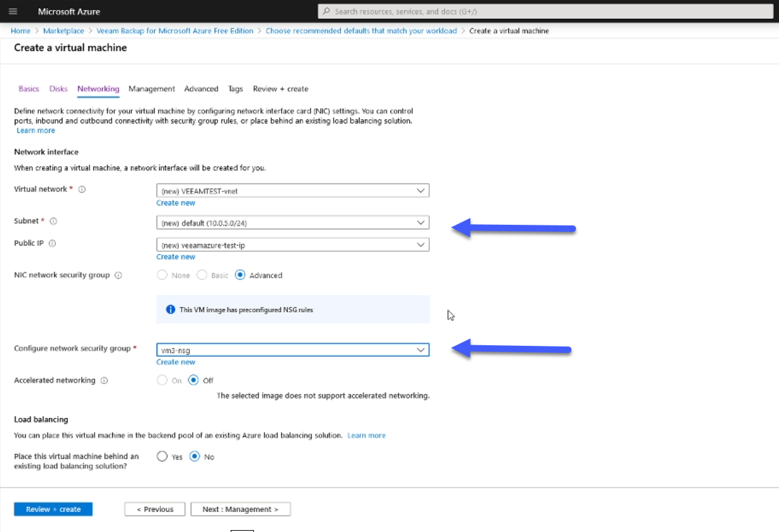
Task: Expand the Virtual network dropdown
Action: coord(293,191)
